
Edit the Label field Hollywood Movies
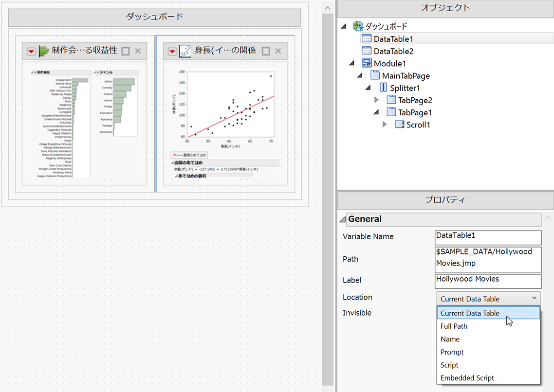(x=488, y=281)
